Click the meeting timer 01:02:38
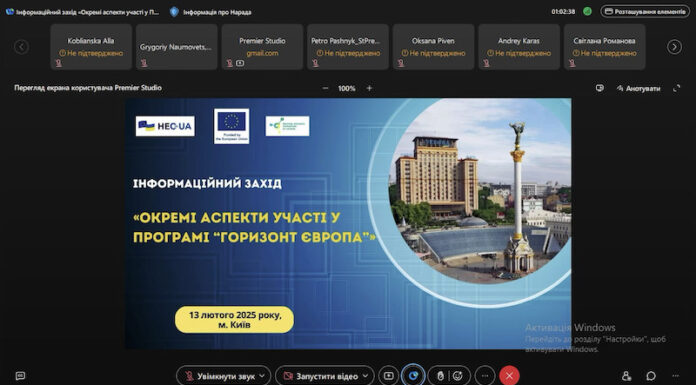Image resolution: width=696 pixels, height=385 pixels. [x=563, y=12]
